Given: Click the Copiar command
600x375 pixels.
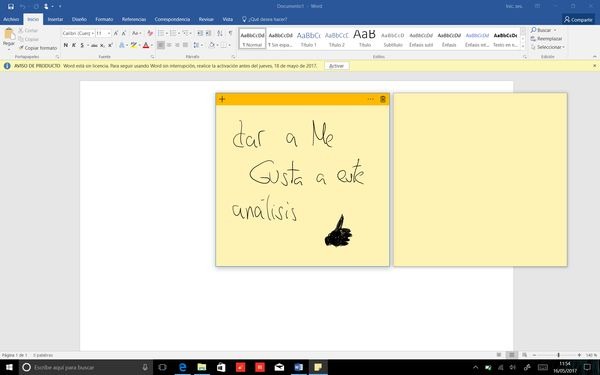Looking at the screenshot, I should click(28, 39).
